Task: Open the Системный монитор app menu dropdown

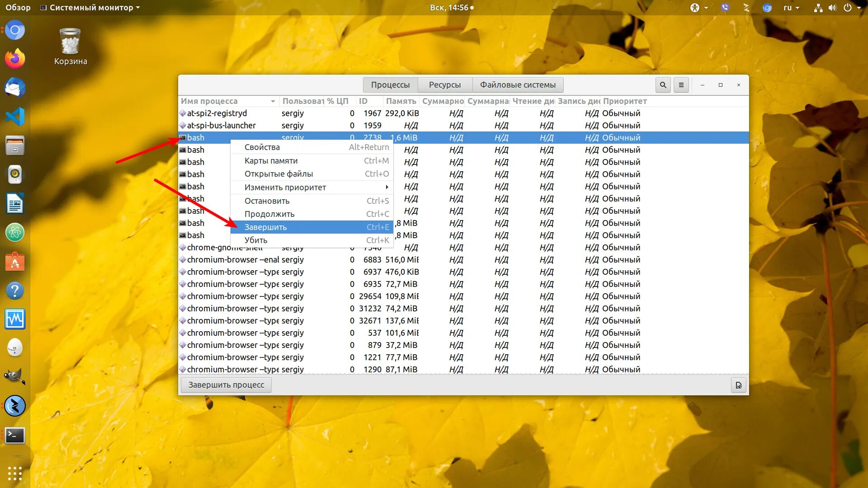Action: pyautogui.click(x=90, y=8)
